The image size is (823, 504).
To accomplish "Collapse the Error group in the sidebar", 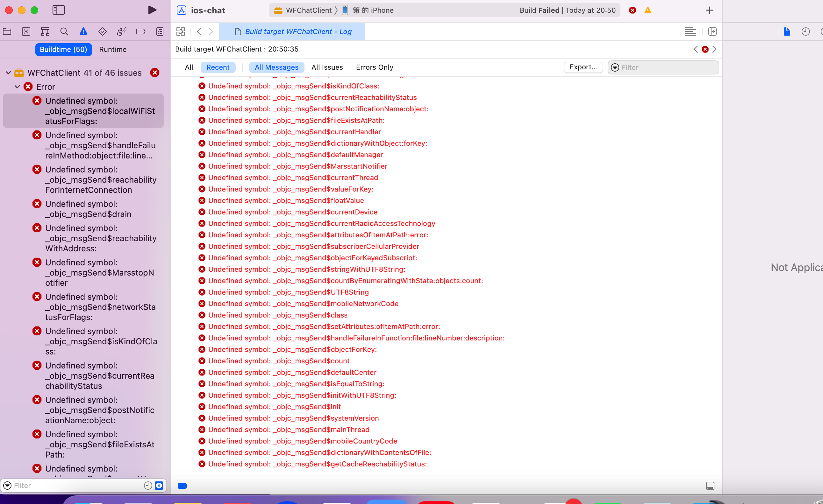I will click(18, 87).
